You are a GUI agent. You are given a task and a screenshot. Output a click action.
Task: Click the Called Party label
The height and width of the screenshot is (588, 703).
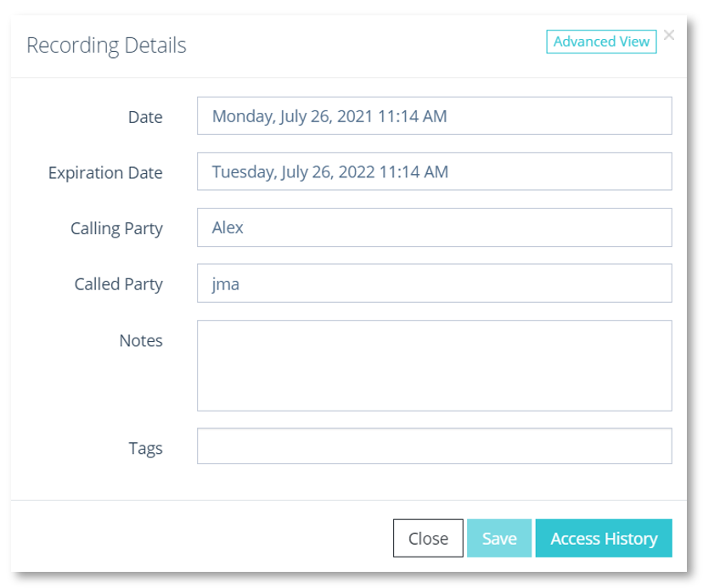(118, 284)
